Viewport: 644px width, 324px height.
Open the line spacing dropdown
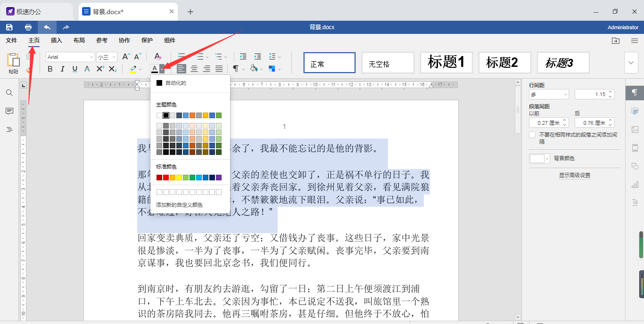(x=279, y=57)
